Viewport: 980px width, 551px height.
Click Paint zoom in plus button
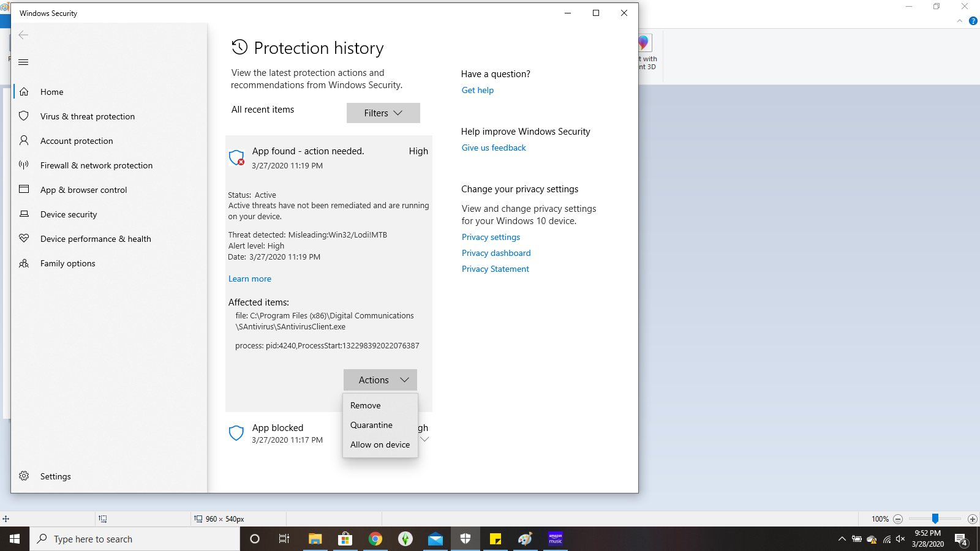(x=973, y=519)
